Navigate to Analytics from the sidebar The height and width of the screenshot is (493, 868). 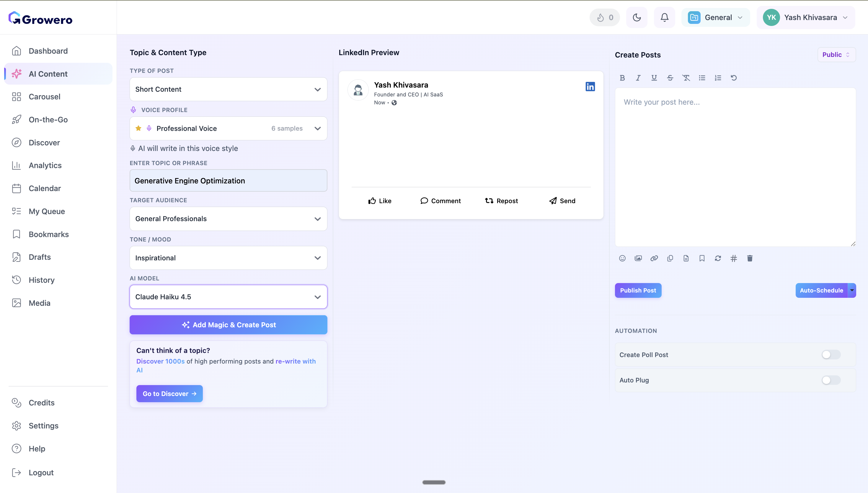(x=45, y=165)
